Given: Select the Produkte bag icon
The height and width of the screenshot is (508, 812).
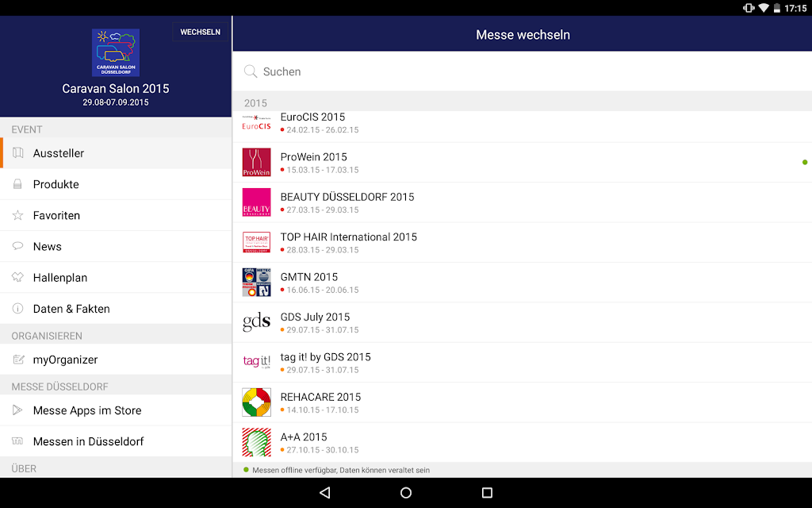Looking at the screenshot, I should click(17, 184).
